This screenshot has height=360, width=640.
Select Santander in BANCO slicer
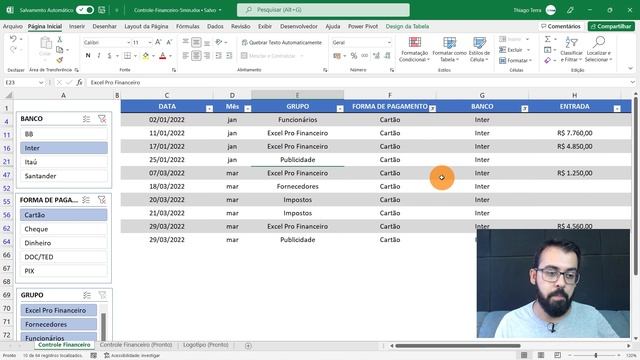(x=64, y=176)
